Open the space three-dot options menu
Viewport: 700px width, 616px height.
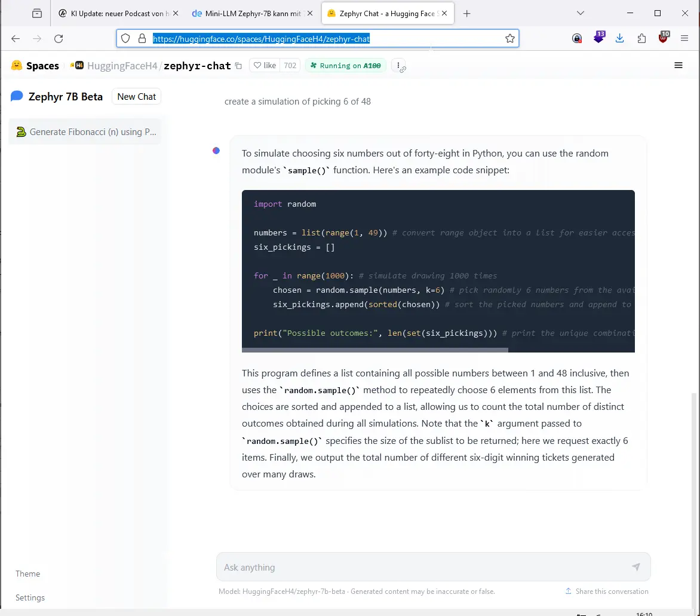coord(398,65)
